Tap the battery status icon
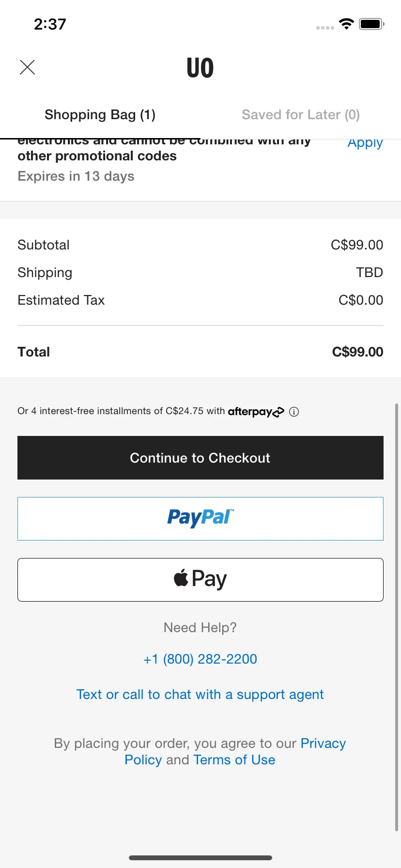Image resolution: width=401 pixels, height=868 pixels. pyautogui.click(x=371, y=24)
